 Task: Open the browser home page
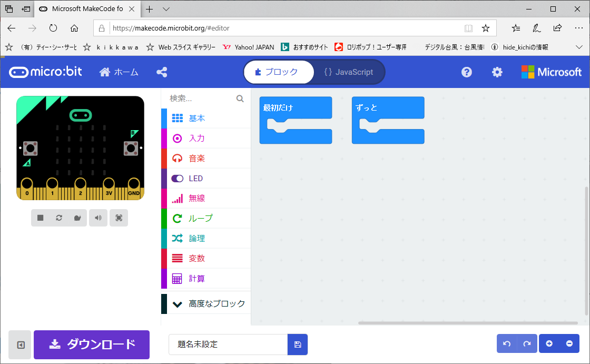pos(74,28)
